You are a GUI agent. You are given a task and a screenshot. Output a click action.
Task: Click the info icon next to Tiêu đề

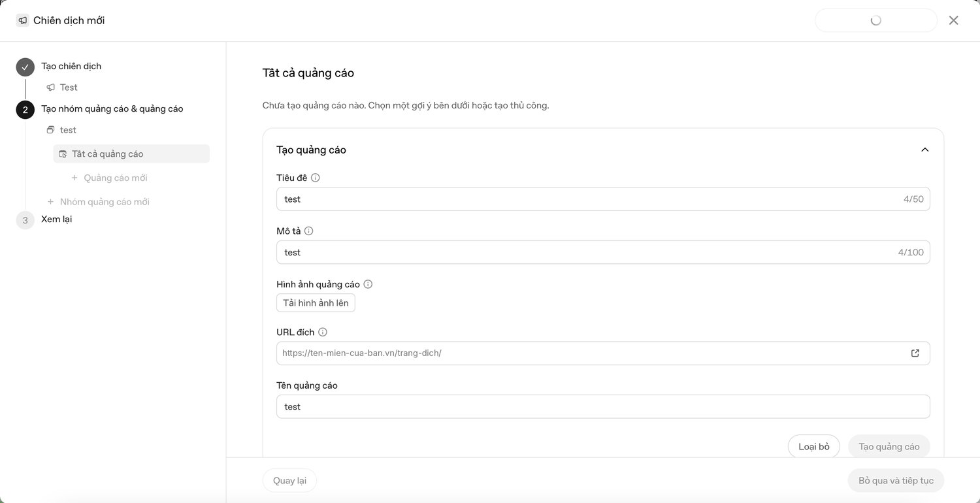(316, 178)
